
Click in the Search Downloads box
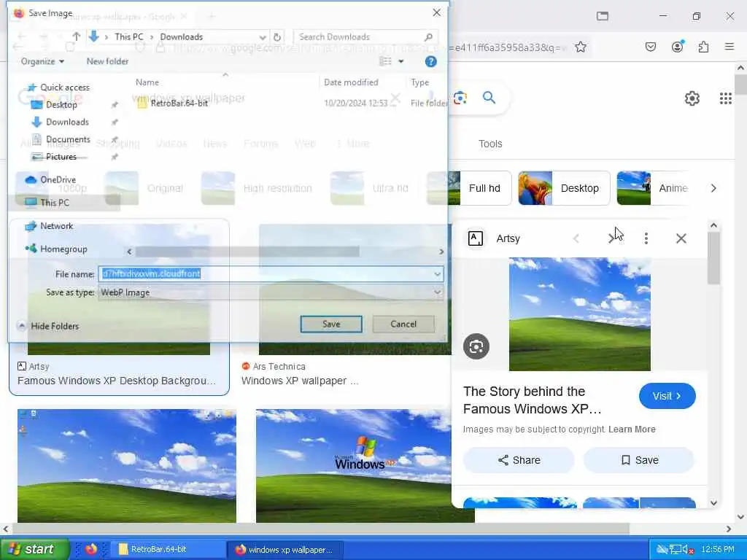365,36
